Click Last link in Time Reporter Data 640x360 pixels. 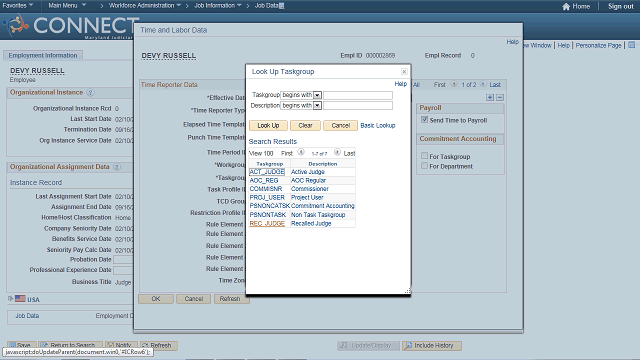click(495, 84)
